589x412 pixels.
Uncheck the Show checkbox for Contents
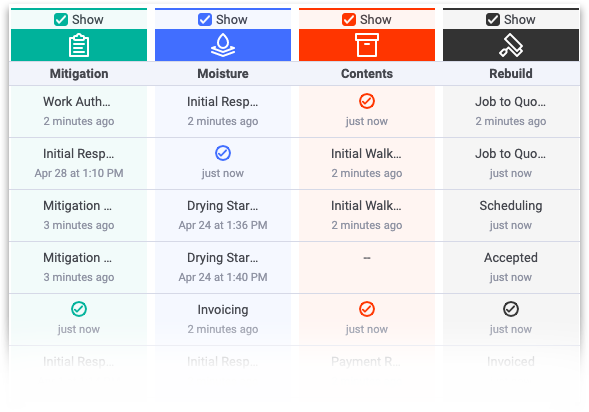tap(349, 20)
